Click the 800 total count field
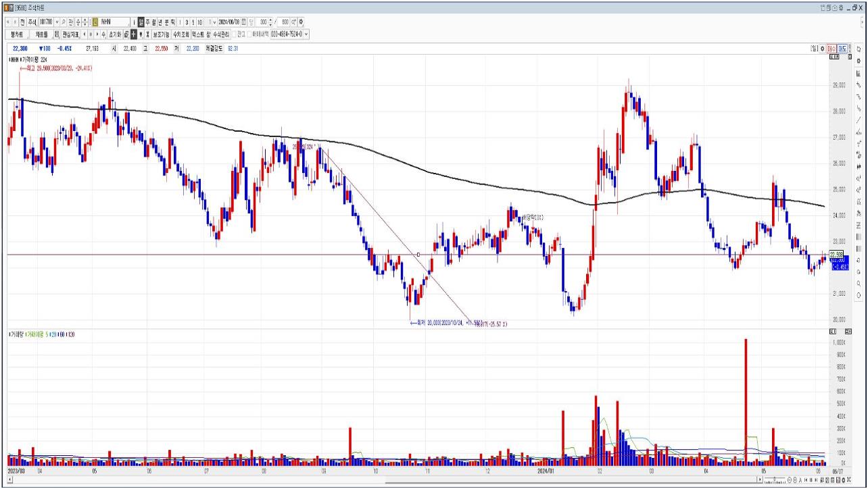 coord(285,22)
